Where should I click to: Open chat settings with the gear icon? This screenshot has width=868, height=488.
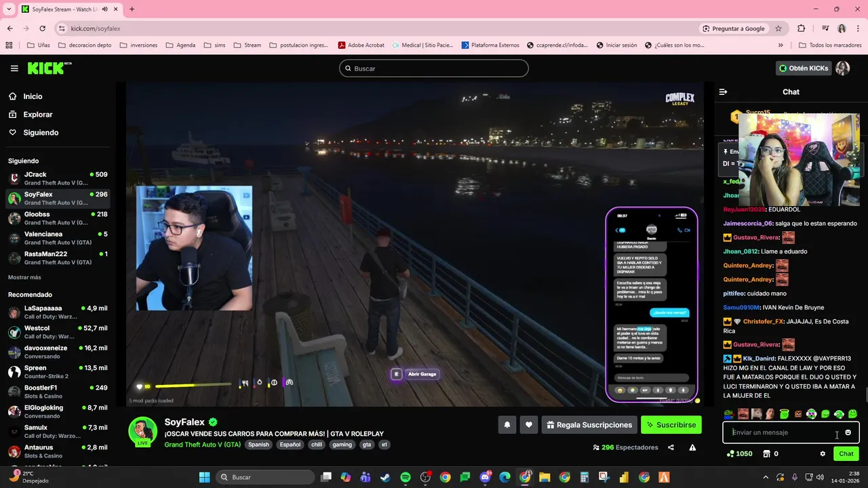coord(823,453)
